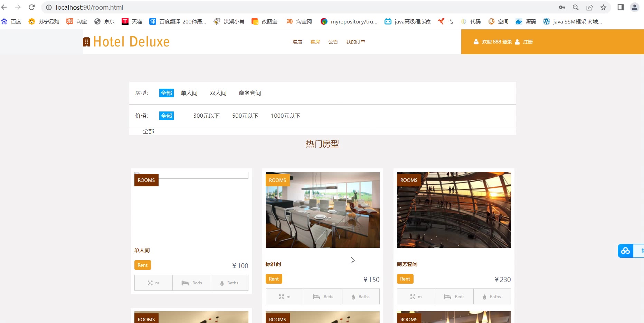Reload the current page
Viewport: 644px width, 323px height.
tap(32, 7)
